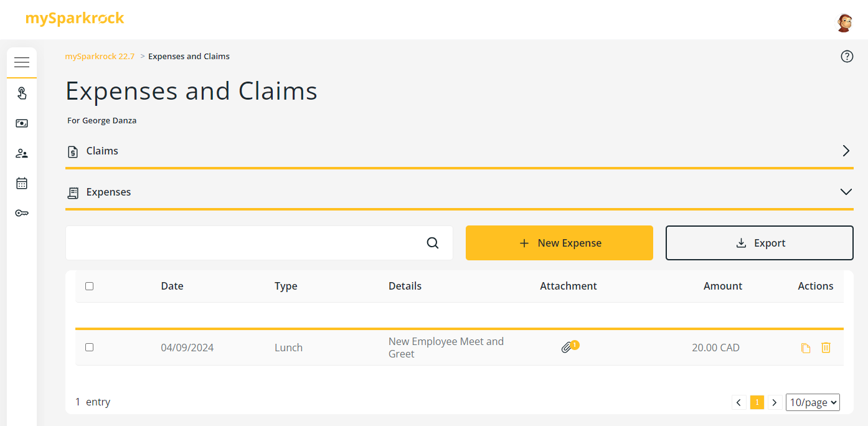Delete the Lunch expense with trash icon

point(826,348)
